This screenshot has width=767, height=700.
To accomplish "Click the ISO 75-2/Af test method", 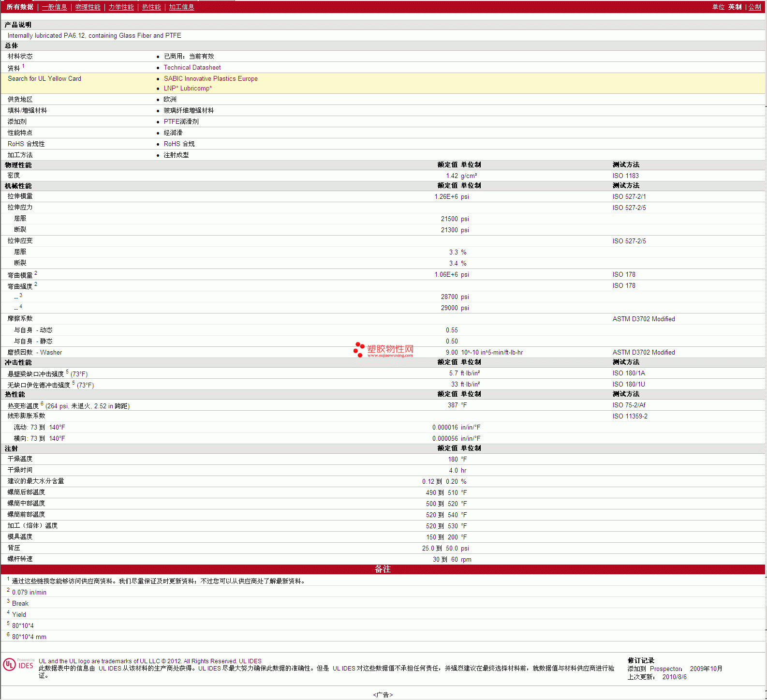I will point(629,405).
